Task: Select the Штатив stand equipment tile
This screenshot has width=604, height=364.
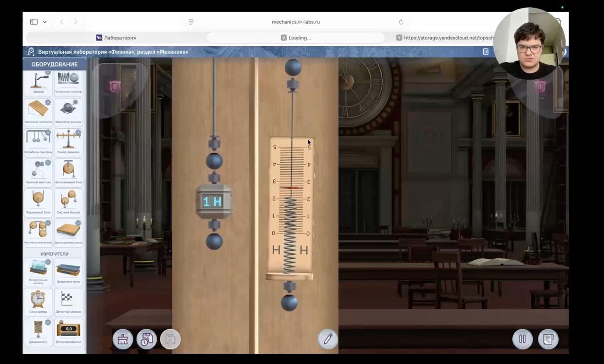Action: click(38, 83)
